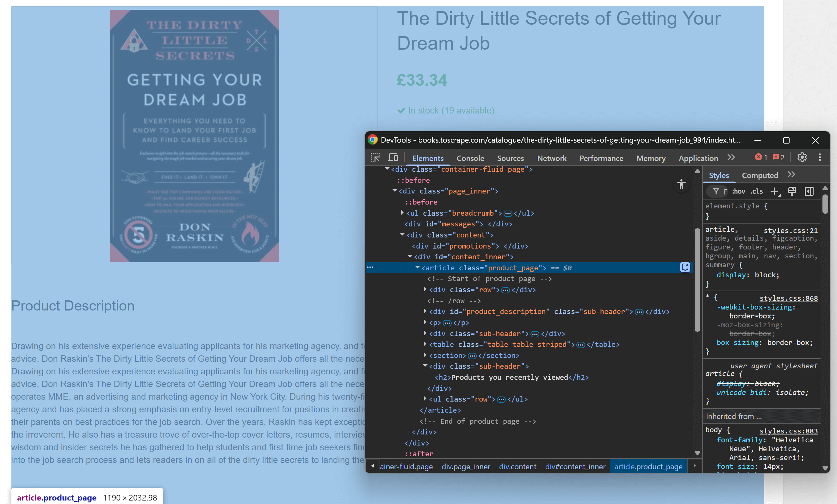Select the div id promotions node
The image size is (837, 504).
[x=470, y=246]
